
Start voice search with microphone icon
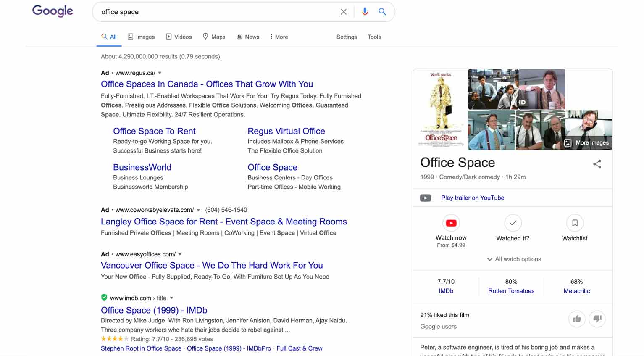coord(365,12)
